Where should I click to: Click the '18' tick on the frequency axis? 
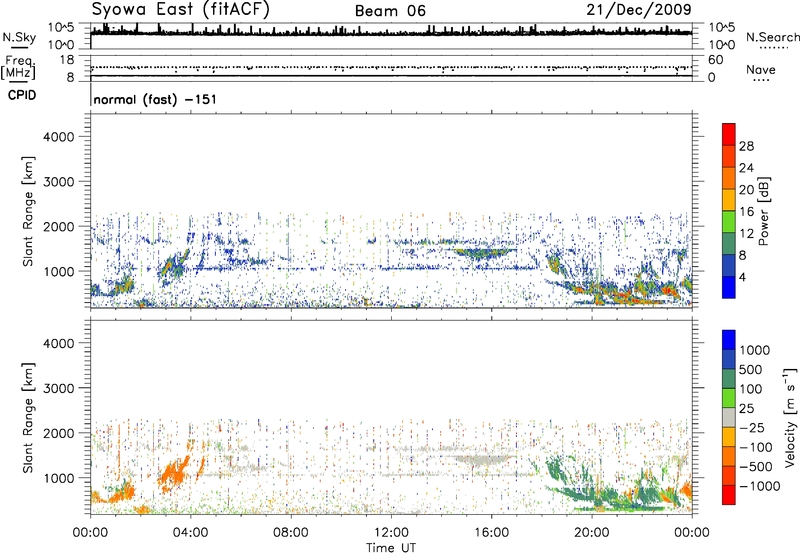67,60
